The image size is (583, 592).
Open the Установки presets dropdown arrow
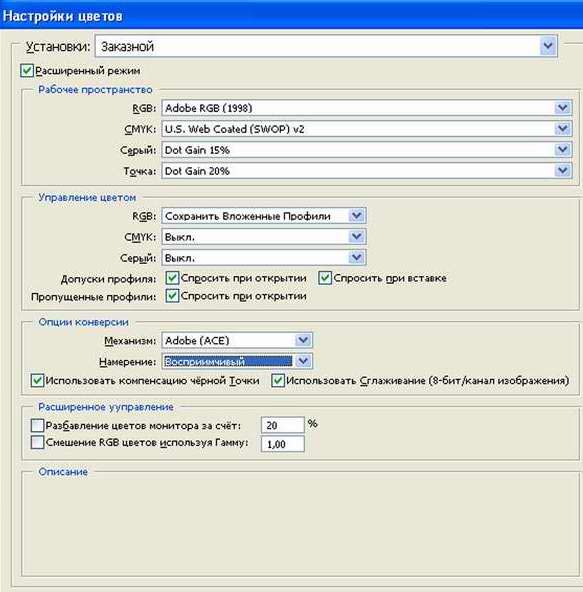pos(548,46)
